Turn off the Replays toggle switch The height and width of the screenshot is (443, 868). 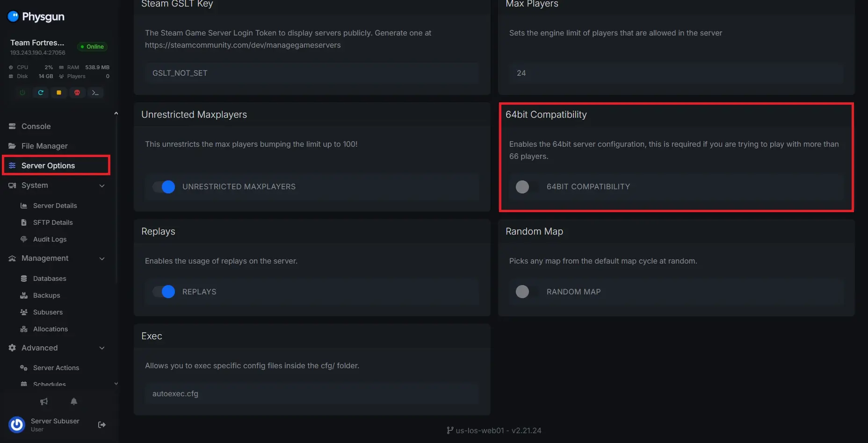point(164,292)
